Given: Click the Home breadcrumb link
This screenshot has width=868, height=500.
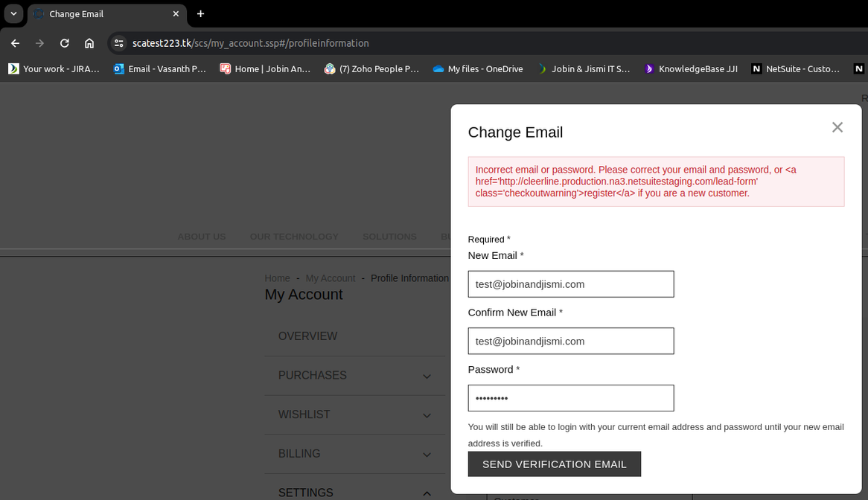Looking at the screenshot, I should pos(277,278).
